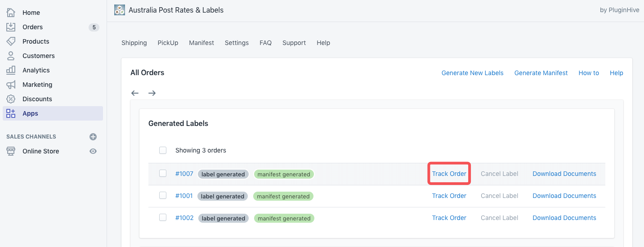Viewport: 644px width, 247px height.
Task: Open the FAQ tab
Action: click(x=265, y=43)
